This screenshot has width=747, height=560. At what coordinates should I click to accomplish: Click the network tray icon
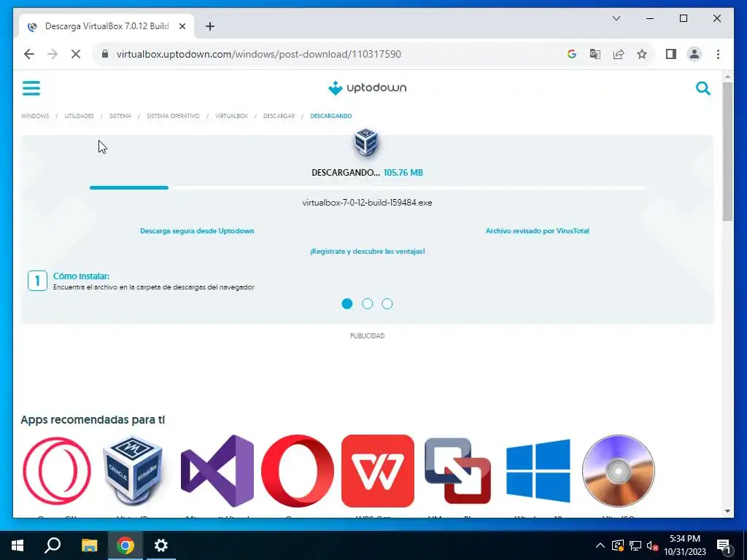[x=635, y=545]
